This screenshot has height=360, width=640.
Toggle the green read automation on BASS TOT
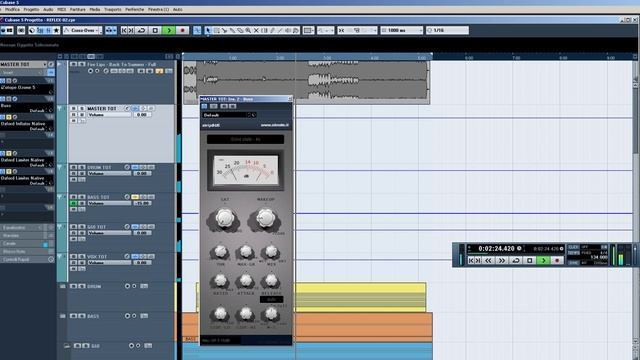click(x=73, y=203)
